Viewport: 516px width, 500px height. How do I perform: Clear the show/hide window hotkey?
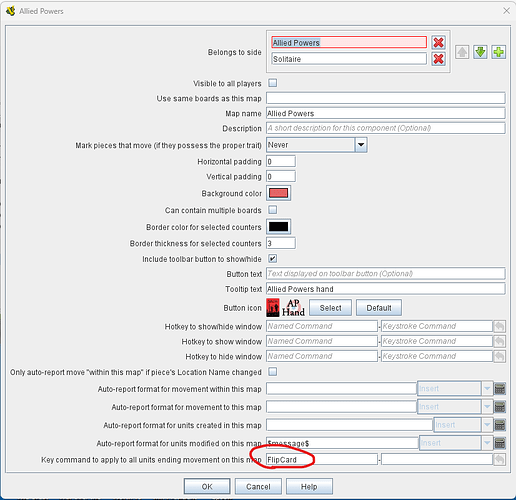(499, 326)
